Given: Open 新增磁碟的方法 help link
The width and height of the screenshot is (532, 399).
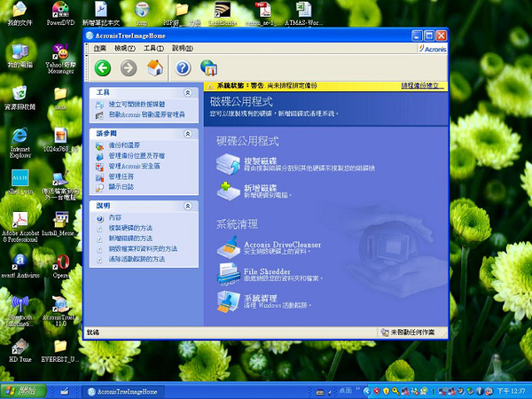Looking at the screenshot, I should [130, 239].
